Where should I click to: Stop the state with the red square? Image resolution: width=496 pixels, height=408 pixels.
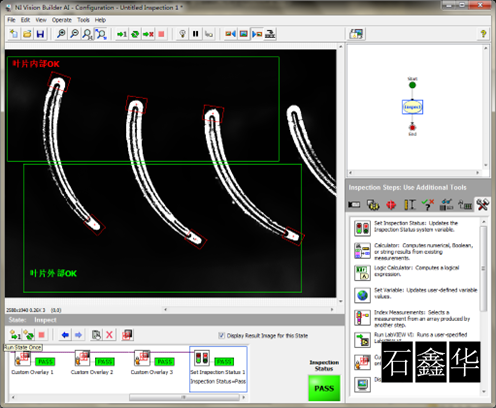tap(41, 335)
